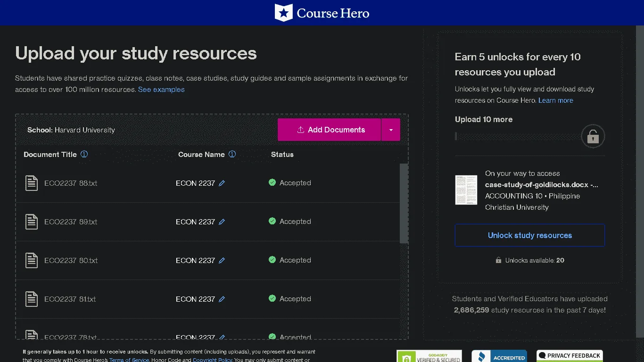
Task: Expand the Add Documents dropdown arrow
Action: click(x=391, y=130)
